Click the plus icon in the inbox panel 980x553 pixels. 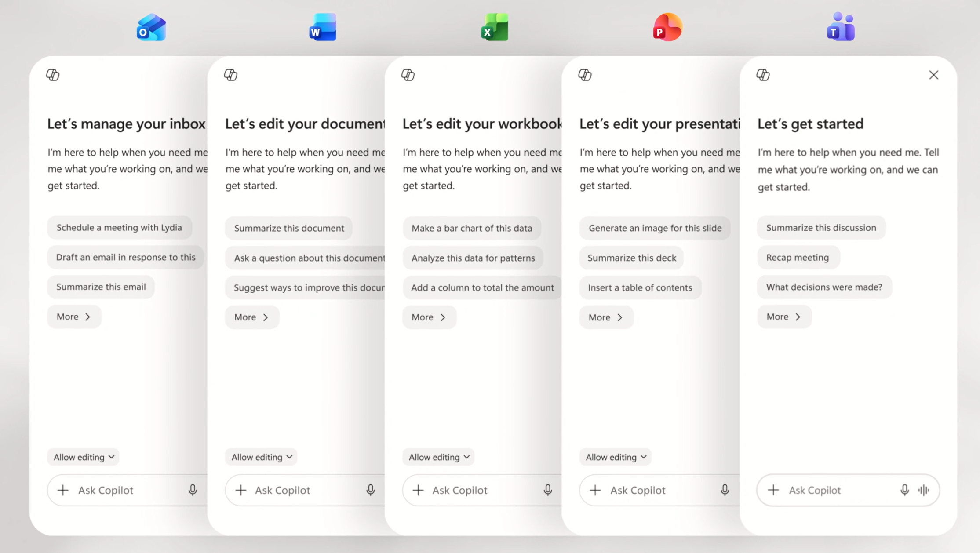coord(63,490)
